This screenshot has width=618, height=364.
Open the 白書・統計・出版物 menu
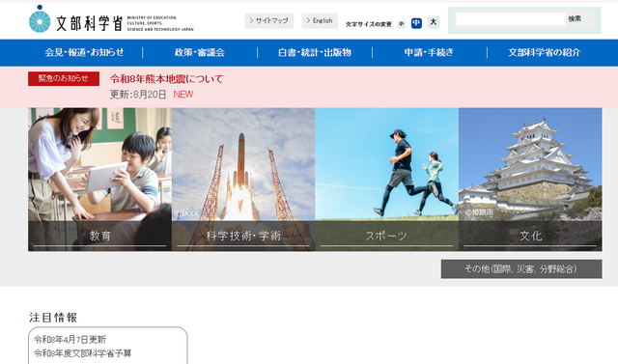(315, 52)
